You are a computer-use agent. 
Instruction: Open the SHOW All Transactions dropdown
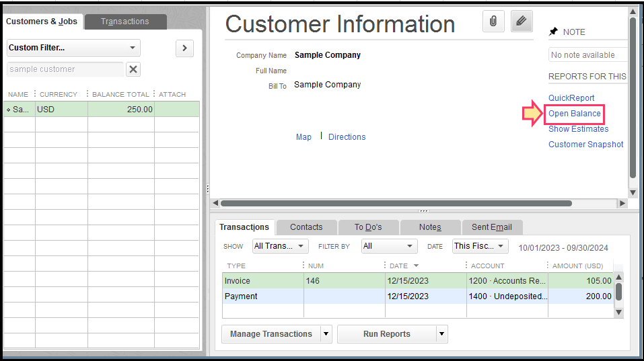click(281, 246)
